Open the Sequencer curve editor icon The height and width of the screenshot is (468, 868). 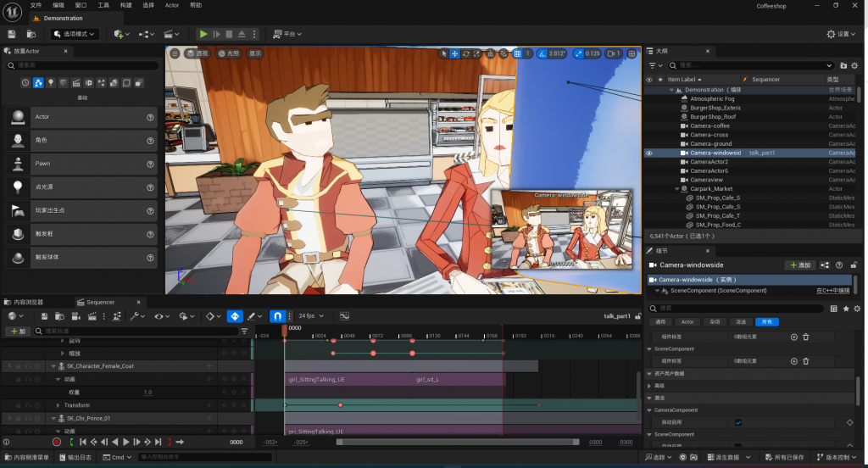344,316
